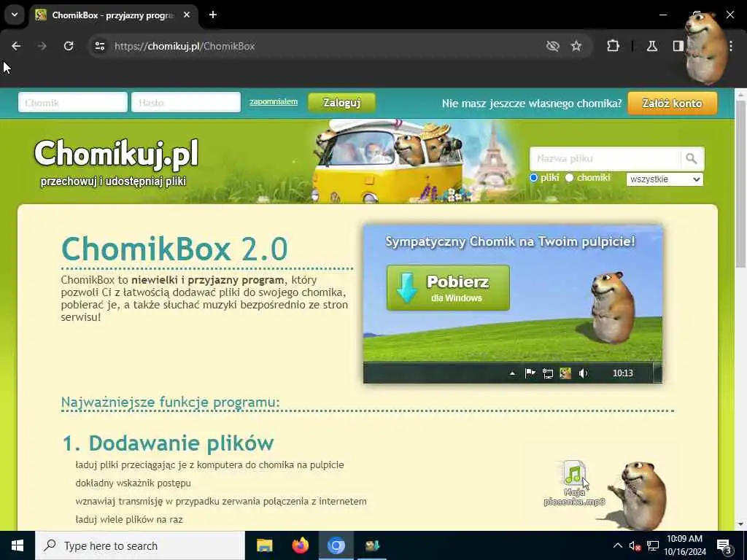Expand the wszystkie file type dropdown
This screenshot has height=560, width=747.
pyautogui.click(x=665, y=179)
